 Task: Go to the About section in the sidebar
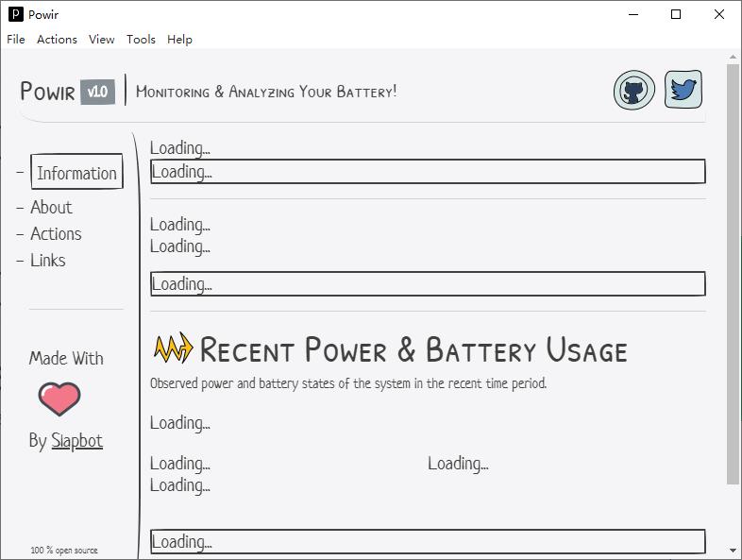click(51, 208)
